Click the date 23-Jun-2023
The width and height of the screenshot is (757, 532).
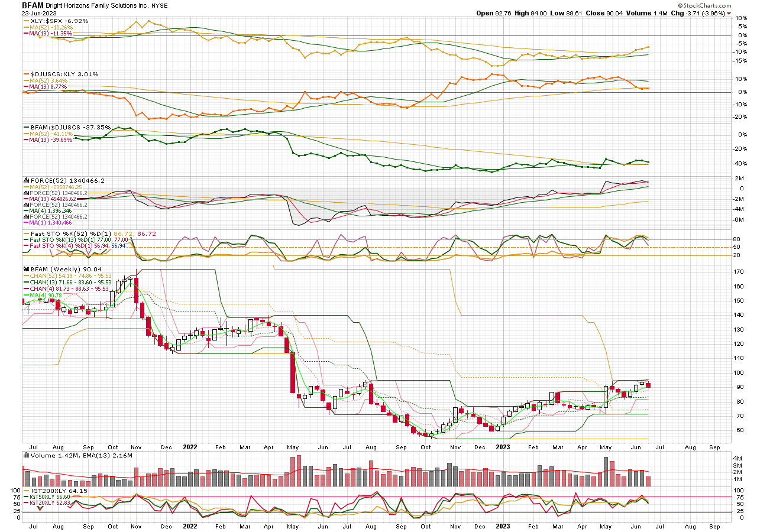point(38,13)
